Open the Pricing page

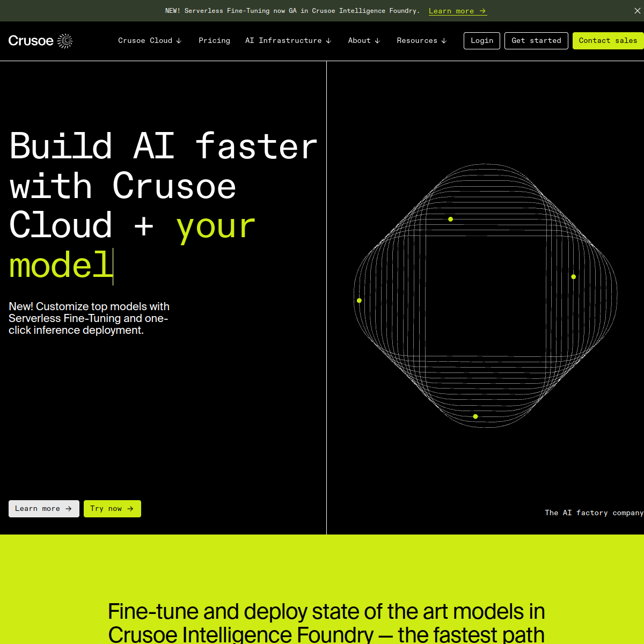(x=214, y=41)
